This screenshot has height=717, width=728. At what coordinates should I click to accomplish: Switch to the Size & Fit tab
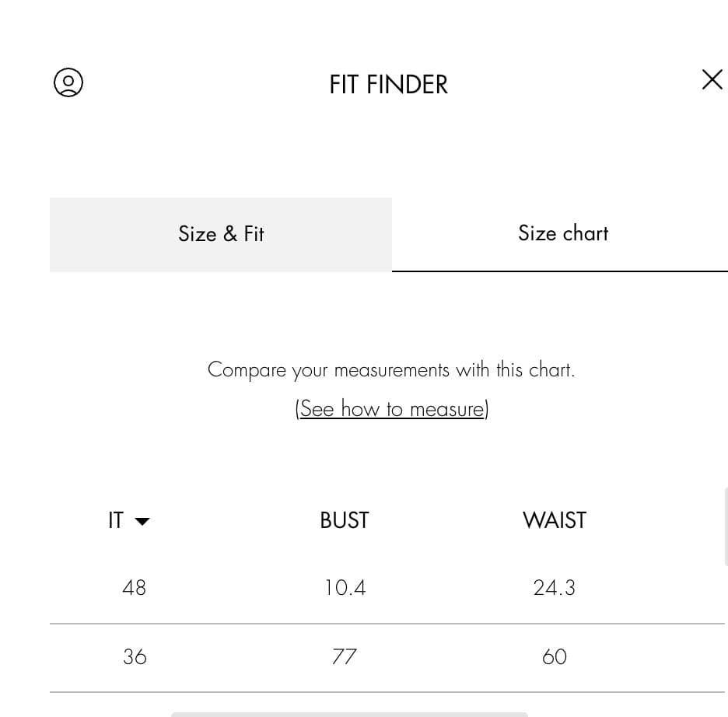point(221,234)
